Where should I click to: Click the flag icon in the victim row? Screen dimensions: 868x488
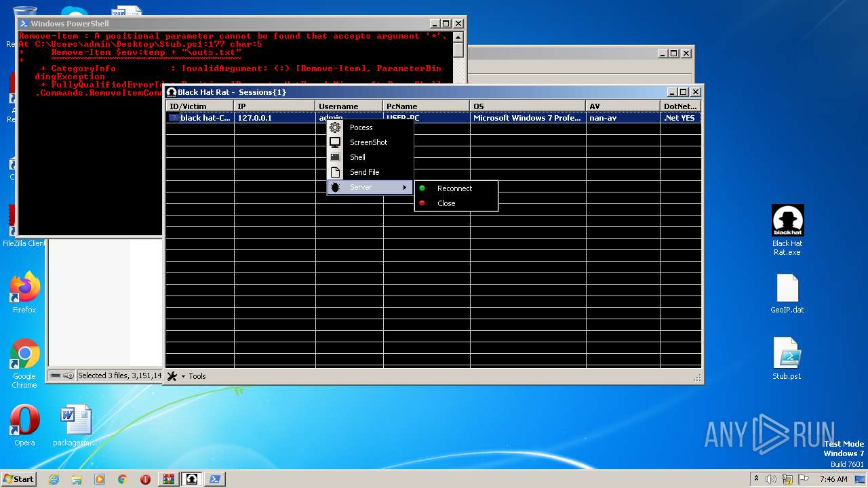174,118
